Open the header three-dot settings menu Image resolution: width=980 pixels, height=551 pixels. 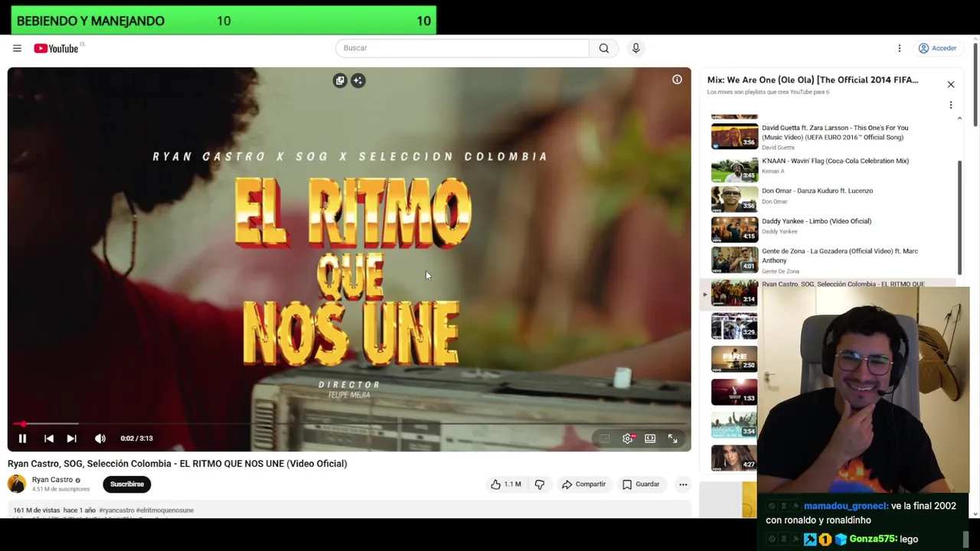[x=900, y=48]
